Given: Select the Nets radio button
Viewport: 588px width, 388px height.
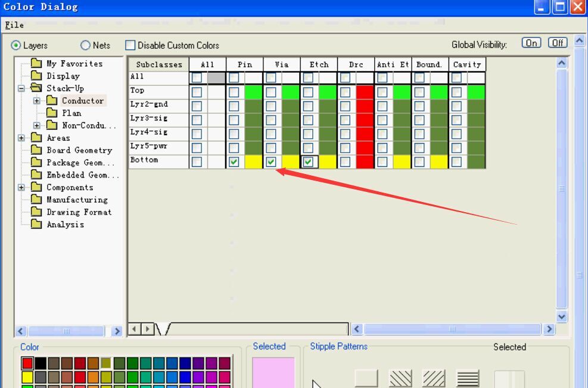Looking at the screenshot, I should 86,45.
